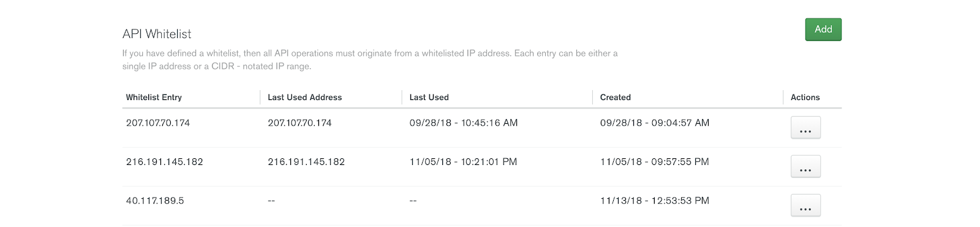
Task: Open actions menu for 207.107.70.174 entry
Action: pyautogui.click(x=805, y=128)
